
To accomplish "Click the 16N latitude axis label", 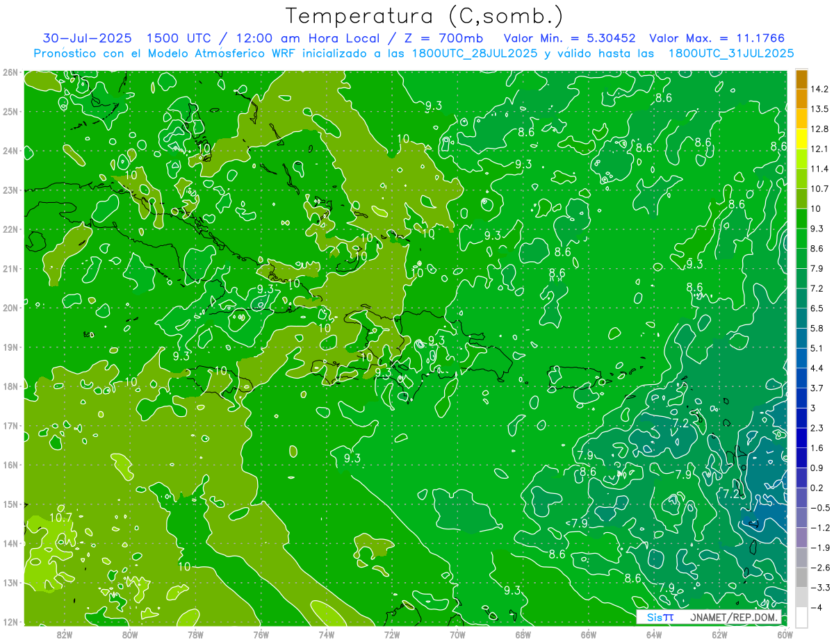I will coord(10,465).
